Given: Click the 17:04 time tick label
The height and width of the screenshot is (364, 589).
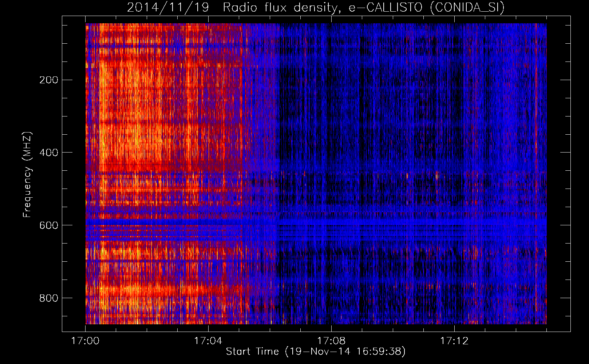Looking at the screenshot, I should tap(208, 341).
